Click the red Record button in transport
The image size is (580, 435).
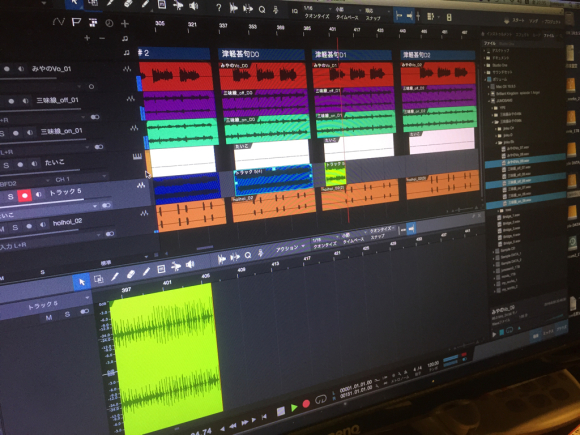point(306,404)
